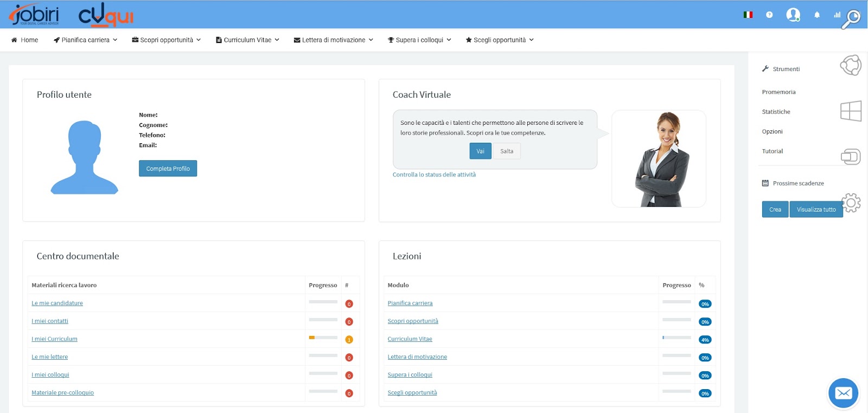This screenshot has width=868, height=413.
Task: Open the notifications bell icon
Action: pyautogui.click(x=817, y=15)
